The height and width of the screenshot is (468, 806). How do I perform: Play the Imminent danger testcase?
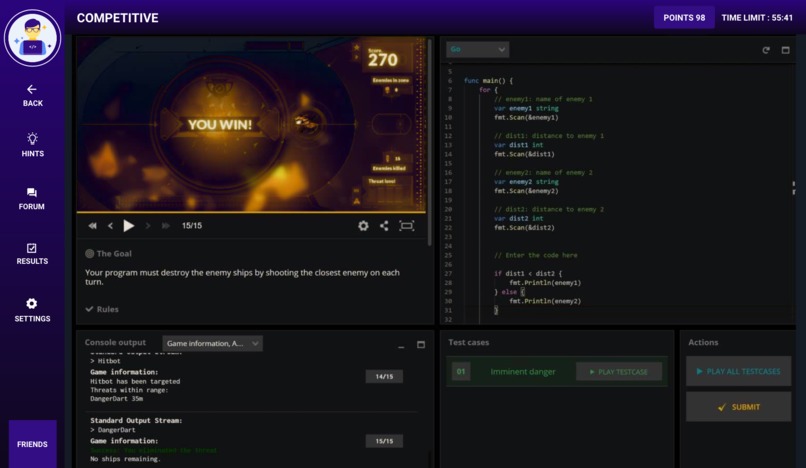coord(619,371)
